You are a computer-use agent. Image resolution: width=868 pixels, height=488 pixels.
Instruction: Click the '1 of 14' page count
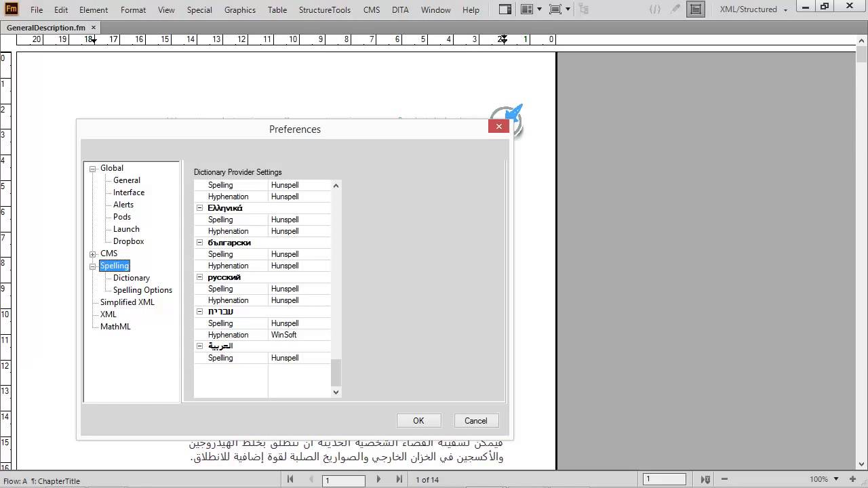tap(427, 480)
